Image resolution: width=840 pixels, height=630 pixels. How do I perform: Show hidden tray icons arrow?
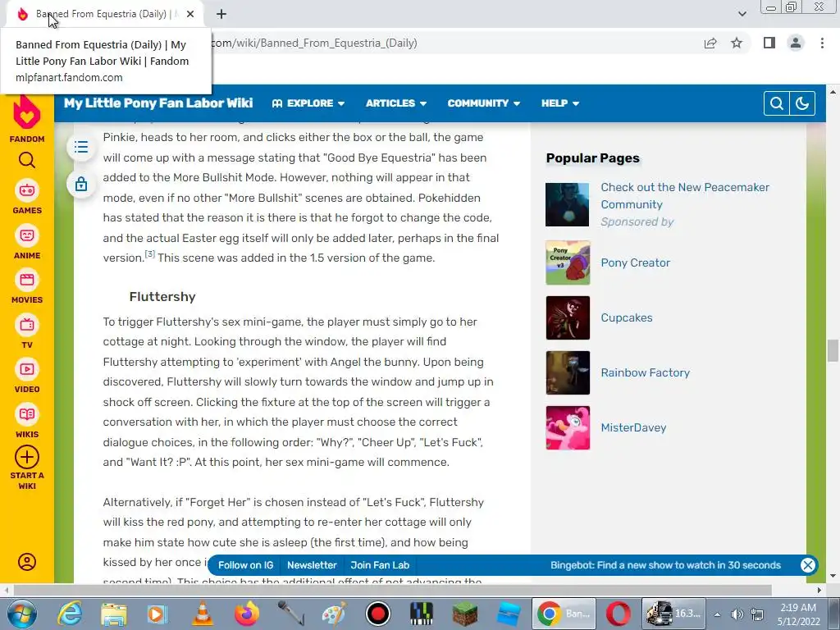pyautogui.click(x=717, y=614)
